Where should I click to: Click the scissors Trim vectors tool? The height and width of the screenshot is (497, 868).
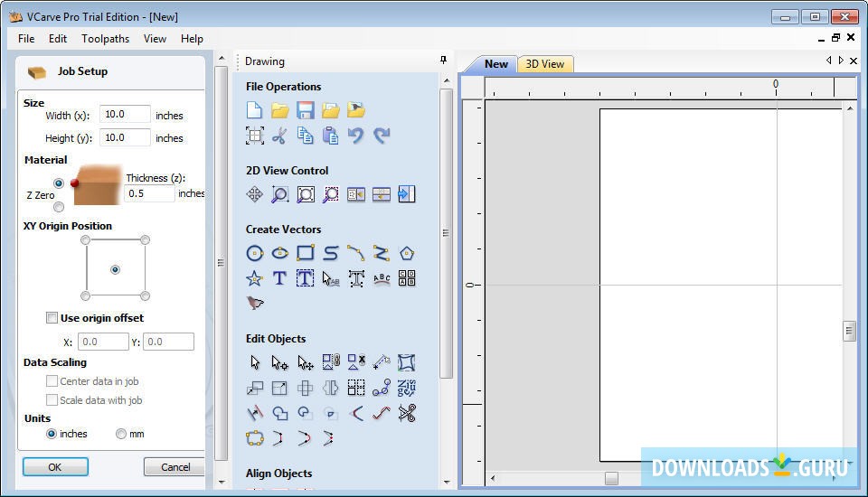point(407,414)
